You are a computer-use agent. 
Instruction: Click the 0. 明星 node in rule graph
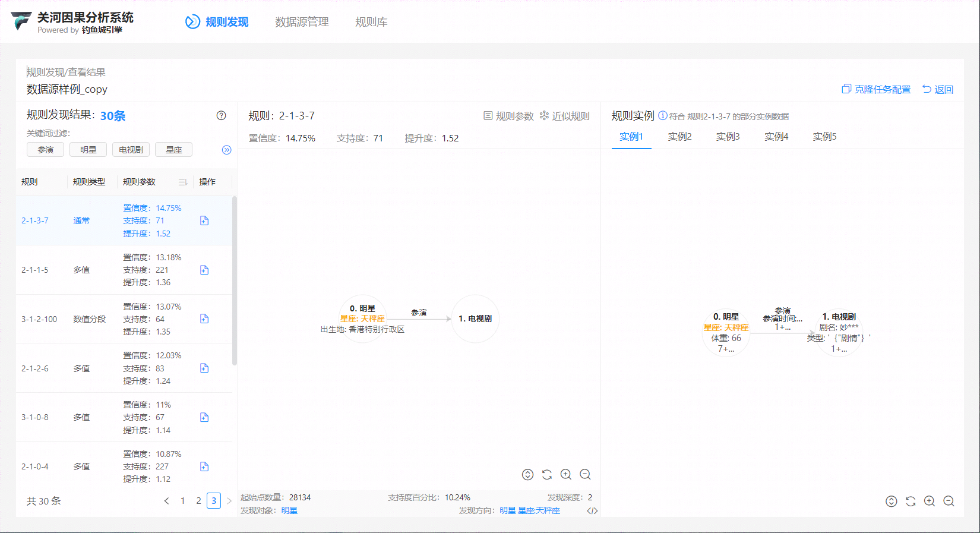click(362, 318)
